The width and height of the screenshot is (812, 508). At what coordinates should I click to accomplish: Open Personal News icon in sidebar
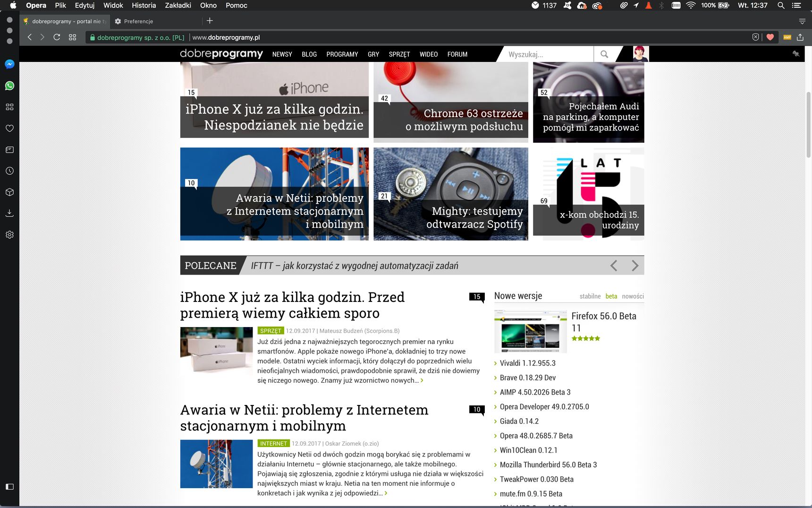click(x=9, y=149)
